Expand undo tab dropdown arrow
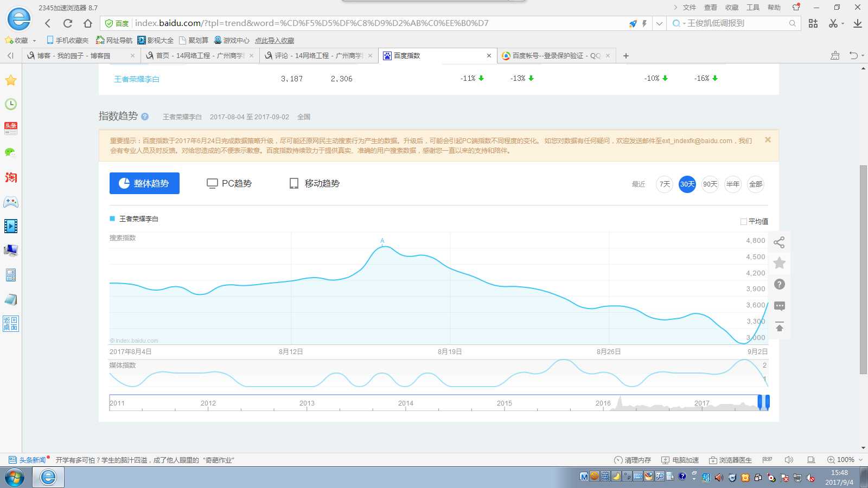This screenshot has height=488, width=868. [863, 55]
